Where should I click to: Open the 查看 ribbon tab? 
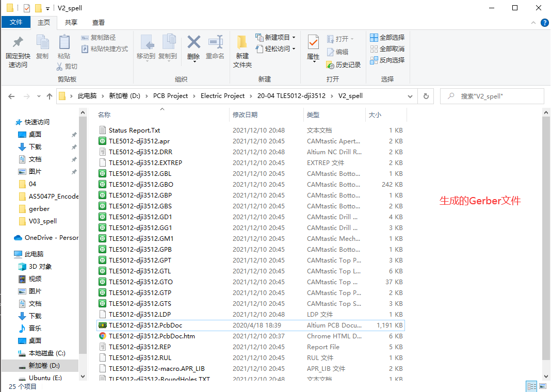point(98,22)
